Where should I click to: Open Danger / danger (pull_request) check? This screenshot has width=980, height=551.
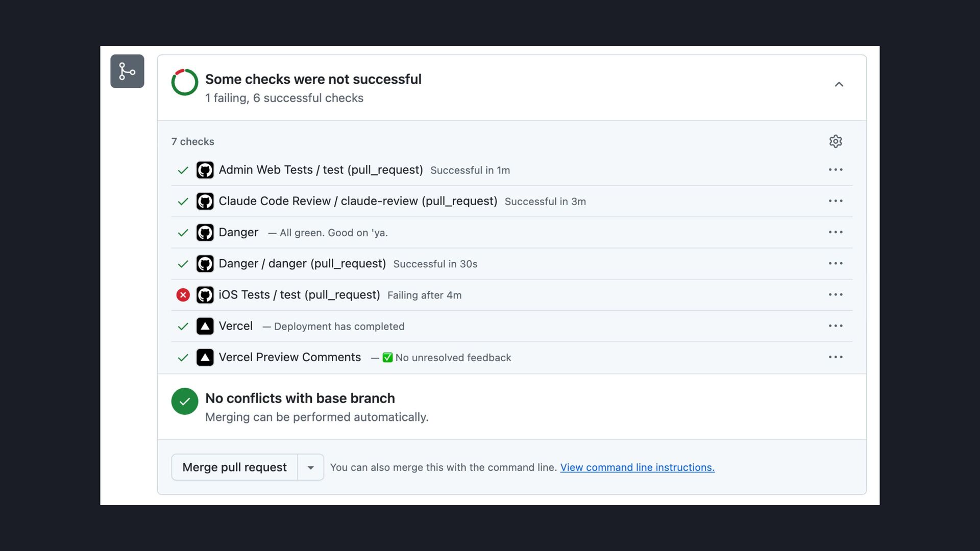(302, 263)
